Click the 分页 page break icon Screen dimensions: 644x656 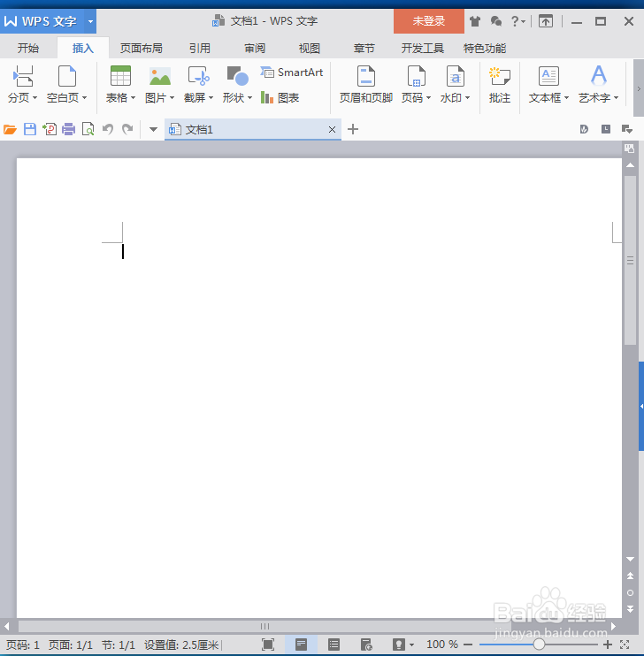click(23, 76)
